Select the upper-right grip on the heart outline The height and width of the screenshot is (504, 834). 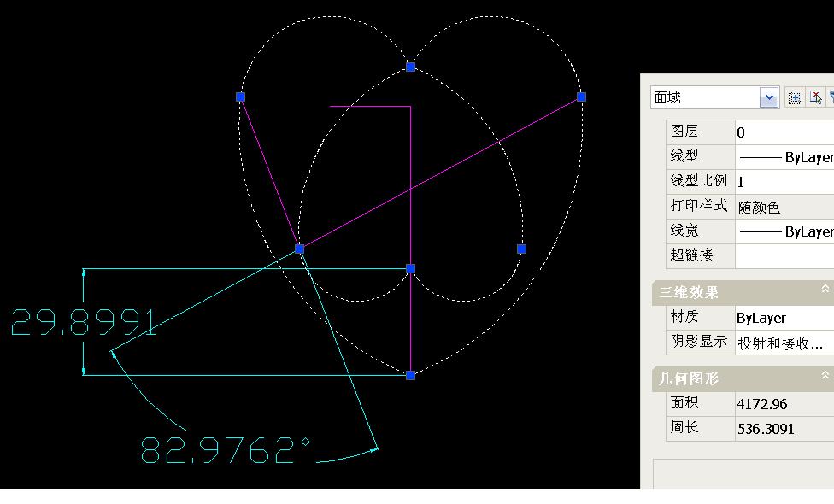tap(581, 97)
